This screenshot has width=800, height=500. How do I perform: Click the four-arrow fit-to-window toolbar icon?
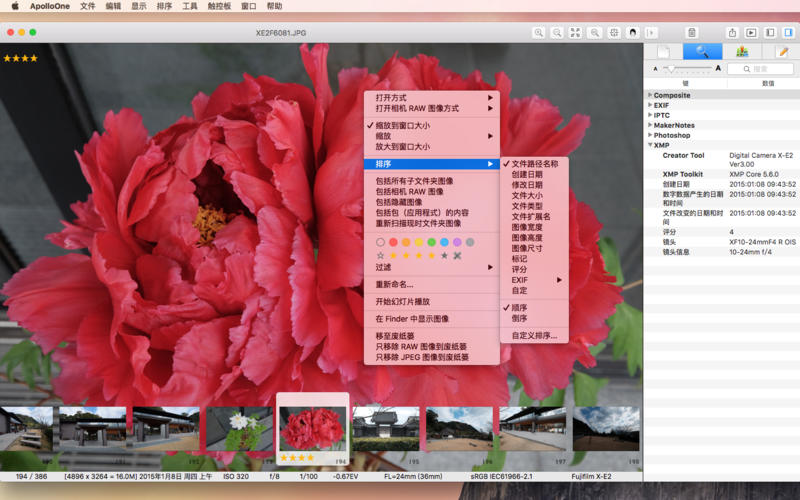coord(576,33)
